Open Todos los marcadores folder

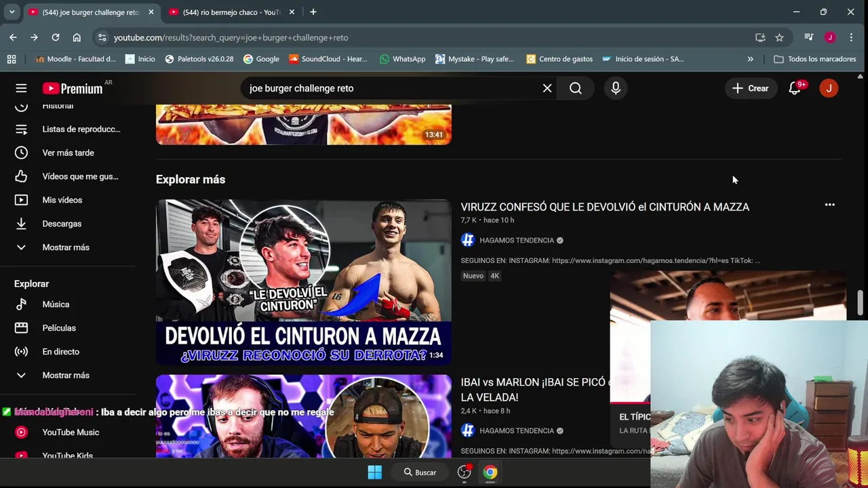click(815, 59)
